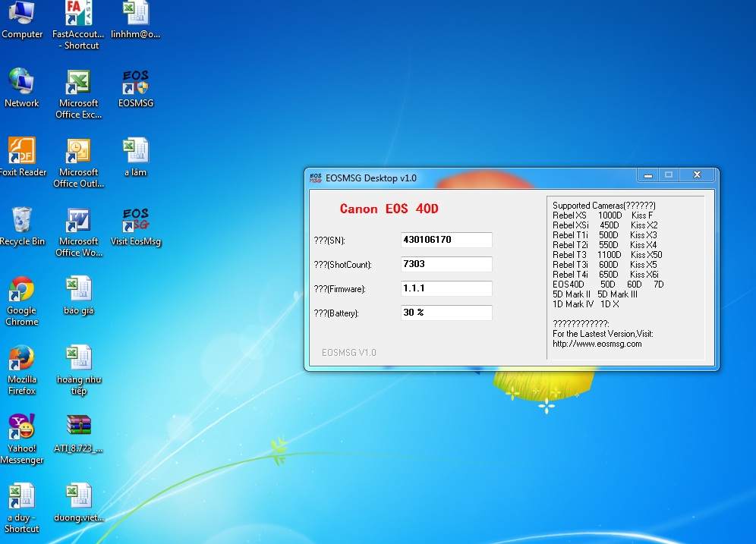Select the Foxit Reader shortcut
756x544 pixels.
[x=22, y=157]
